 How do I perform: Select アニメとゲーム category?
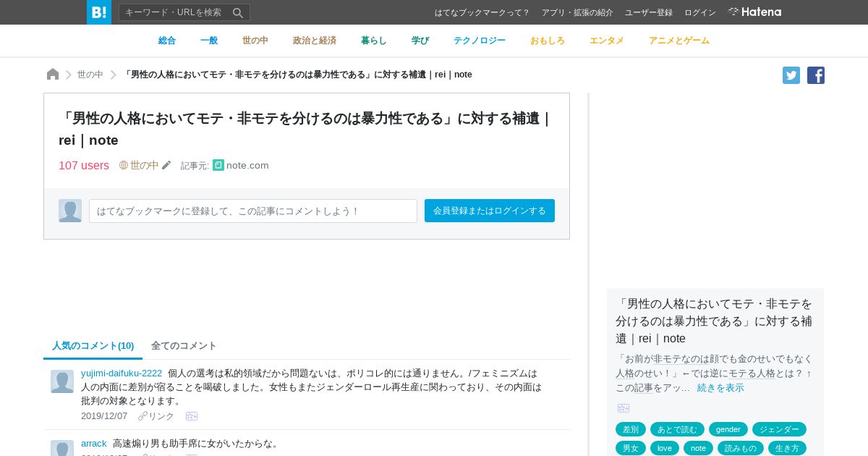(679, 41)
